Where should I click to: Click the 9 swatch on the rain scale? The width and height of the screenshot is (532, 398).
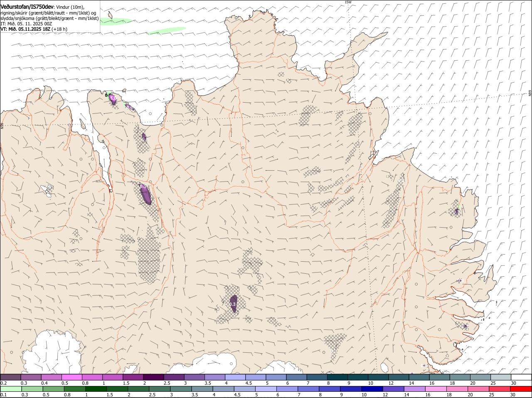click(x=350, y=389)
